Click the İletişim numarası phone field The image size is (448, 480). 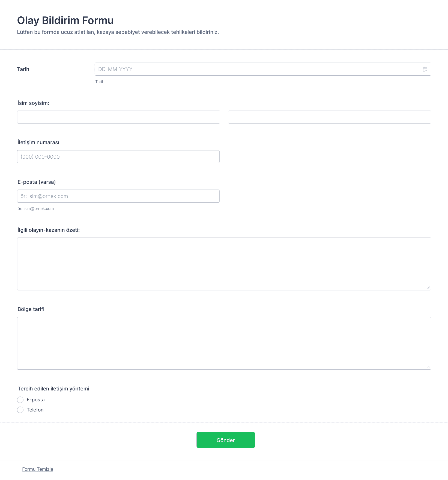[118, 157]
